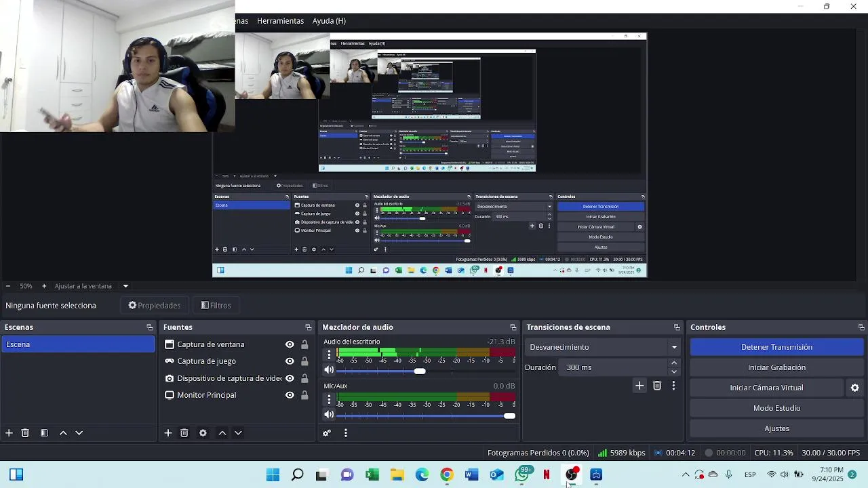Mute Mic/Aux audio
868x488 pixels.
329,415
